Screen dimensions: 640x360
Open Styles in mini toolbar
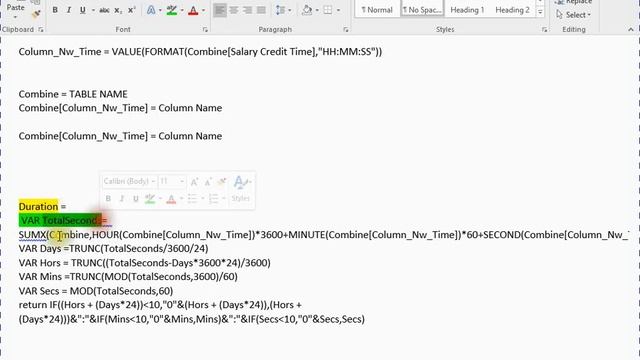[x=241, y=189]
